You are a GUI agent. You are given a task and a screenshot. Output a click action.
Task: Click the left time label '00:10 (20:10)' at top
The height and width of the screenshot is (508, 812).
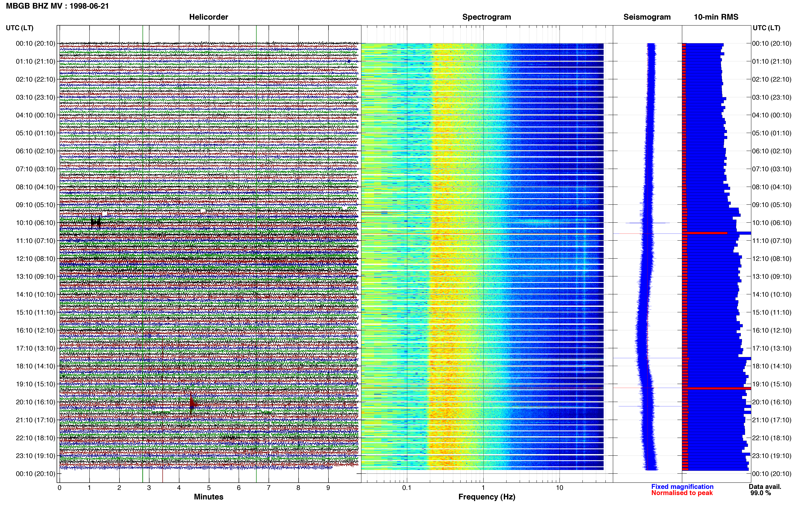pyautogui.click(x=36, y=43)
